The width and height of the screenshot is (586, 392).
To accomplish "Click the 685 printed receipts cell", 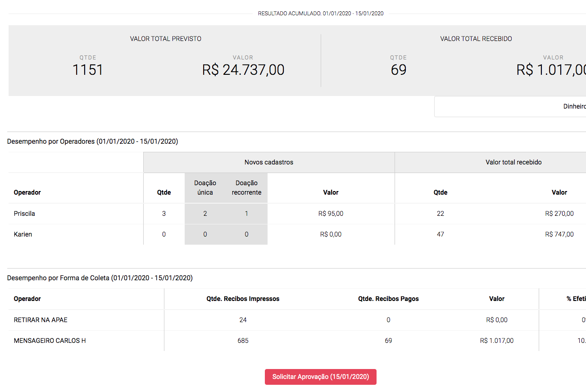I will pos(243,341).
